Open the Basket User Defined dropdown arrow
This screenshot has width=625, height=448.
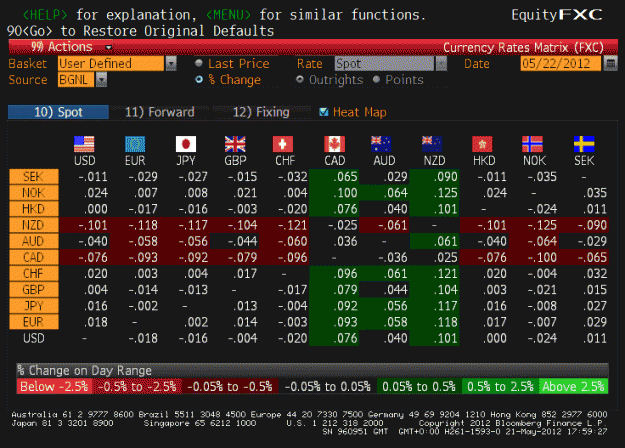(171, 63)
